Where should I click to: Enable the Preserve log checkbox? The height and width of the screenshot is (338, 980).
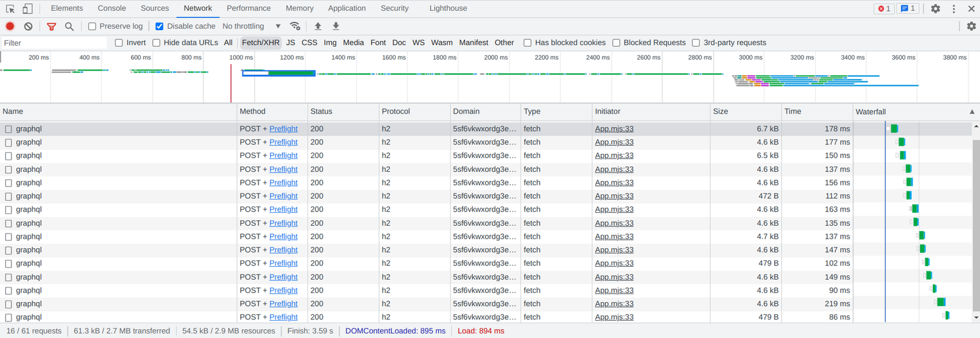click(x=92, y=26)
